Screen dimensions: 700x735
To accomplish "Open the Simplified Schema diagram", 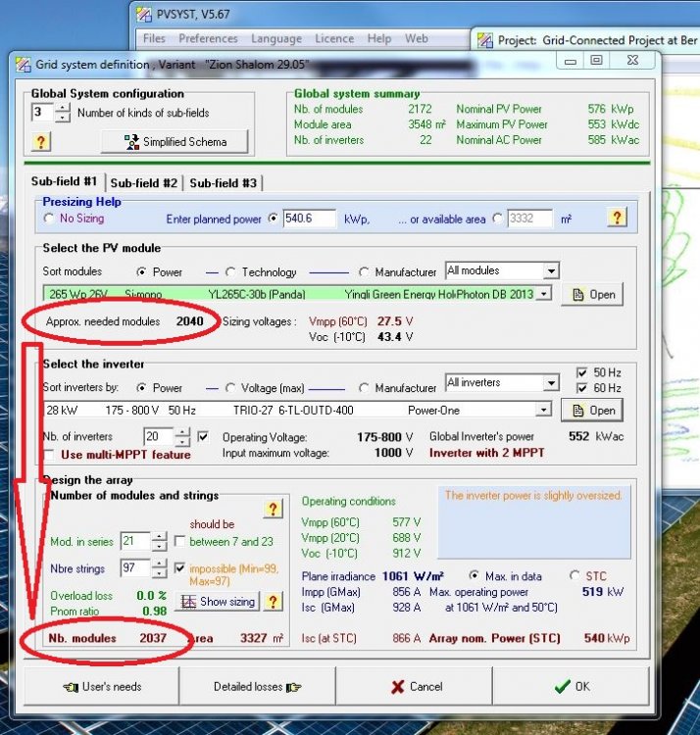I will 175,142.
